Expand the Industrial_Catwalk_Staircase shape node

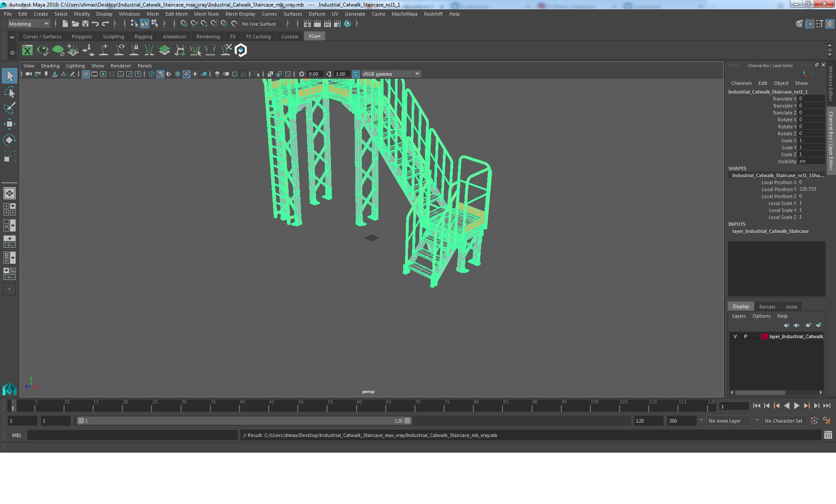coord(778,175)
